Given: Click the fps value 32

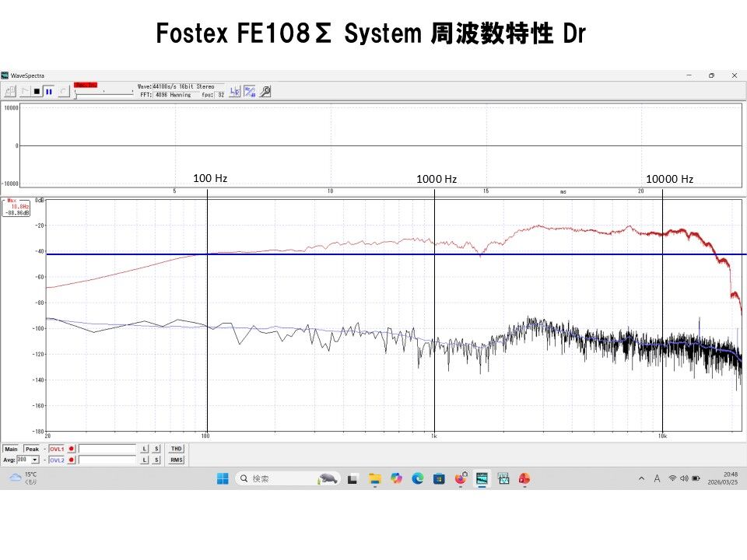Looking at the screenshot, I should (x=220, y=95).
